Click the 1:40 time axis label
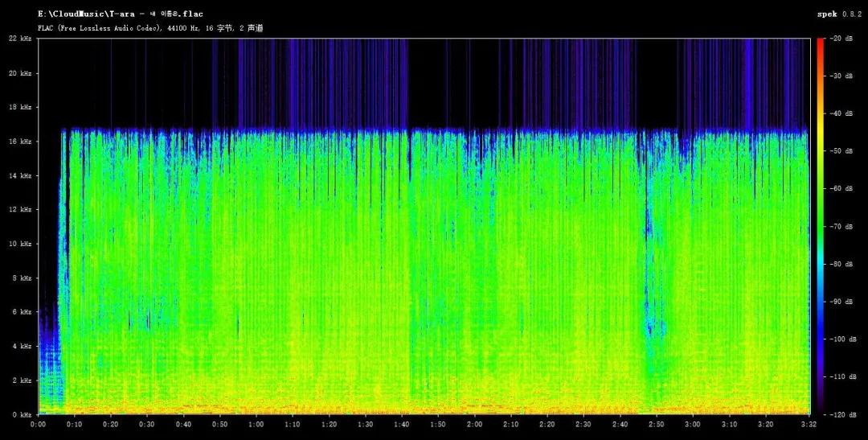The height and width of the screenshot is (440, 868). tap(401, 425)
